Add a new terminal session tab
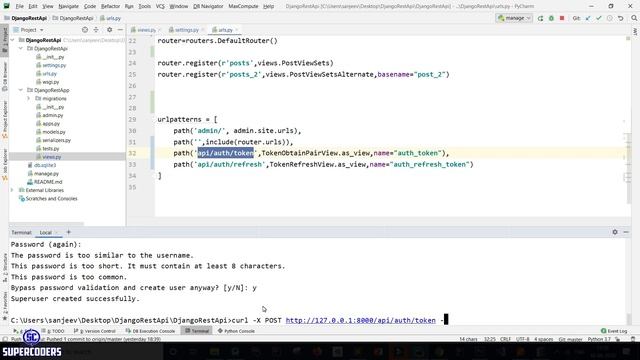Screen dimensions: 640x360 click(x=68, y=232)
